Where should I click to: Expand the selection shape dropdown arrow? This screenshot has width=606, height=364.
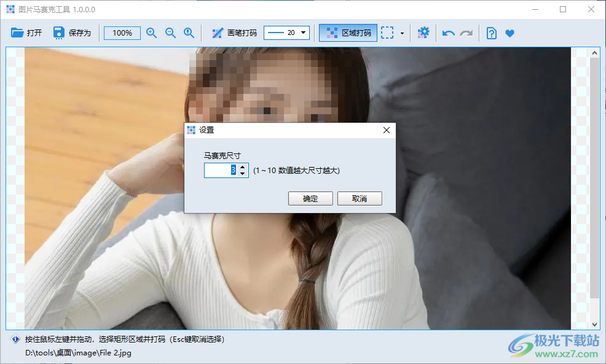(x=403, y=33)
